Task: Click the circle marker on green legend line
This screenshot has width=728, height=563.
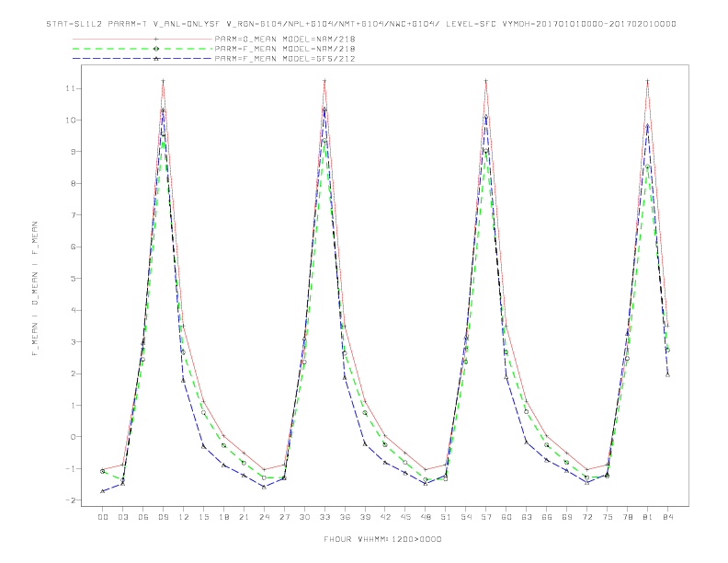Action: 156,49
